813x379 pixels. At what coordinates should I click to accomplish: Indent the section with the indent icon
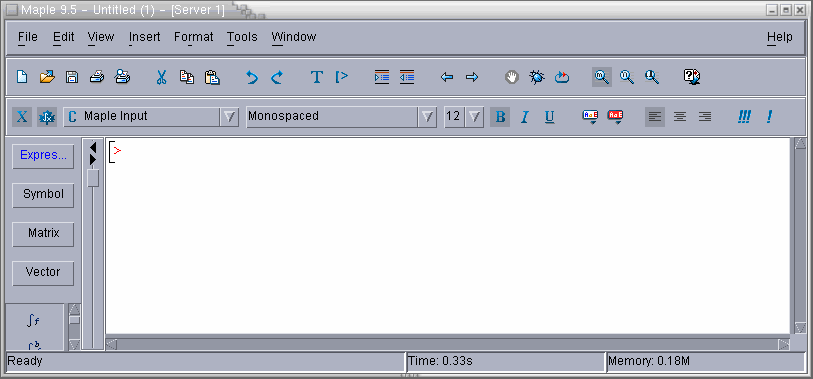[382, 77]
